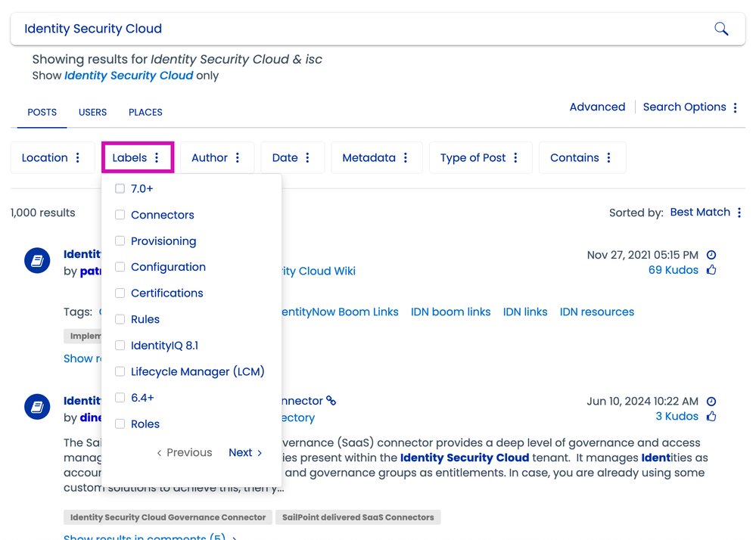
Task: Enable the Provisioning label filter checkbox
Action: click(120, 241)
